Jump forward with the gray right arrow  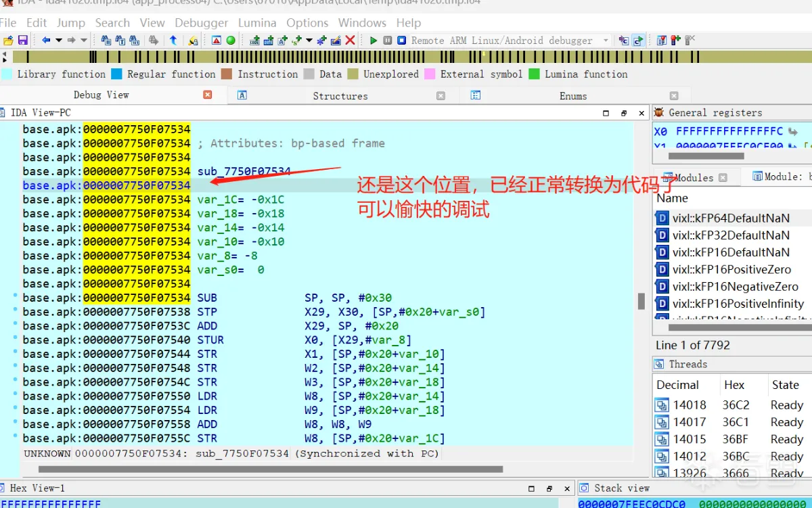click(71, 41)
